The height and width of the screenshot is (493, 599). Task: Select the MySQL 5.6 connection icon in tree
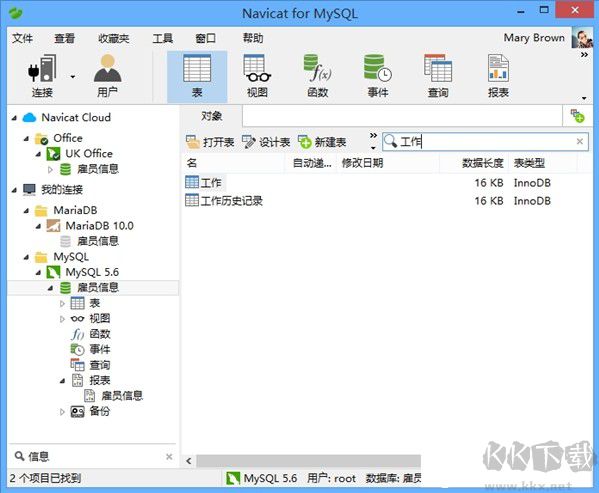[x=53, y=272]
